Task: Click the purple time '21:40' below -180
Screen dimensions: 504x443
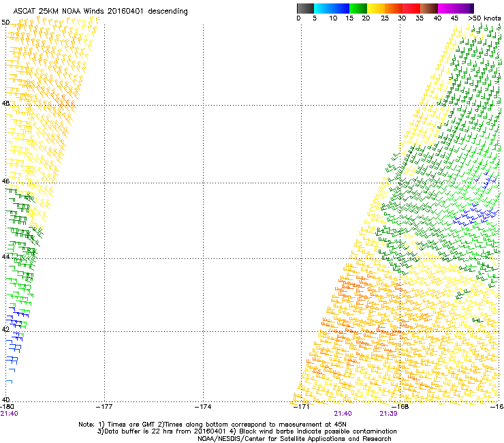Action: click(10, 414)
